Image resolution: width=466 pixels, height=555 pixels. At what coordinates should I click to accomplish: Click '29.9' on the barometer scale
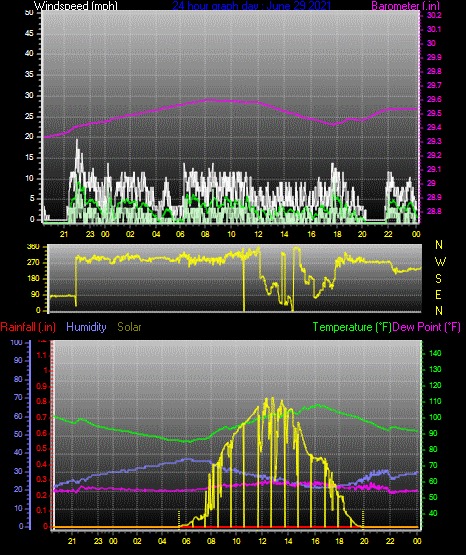pos(434,57)
